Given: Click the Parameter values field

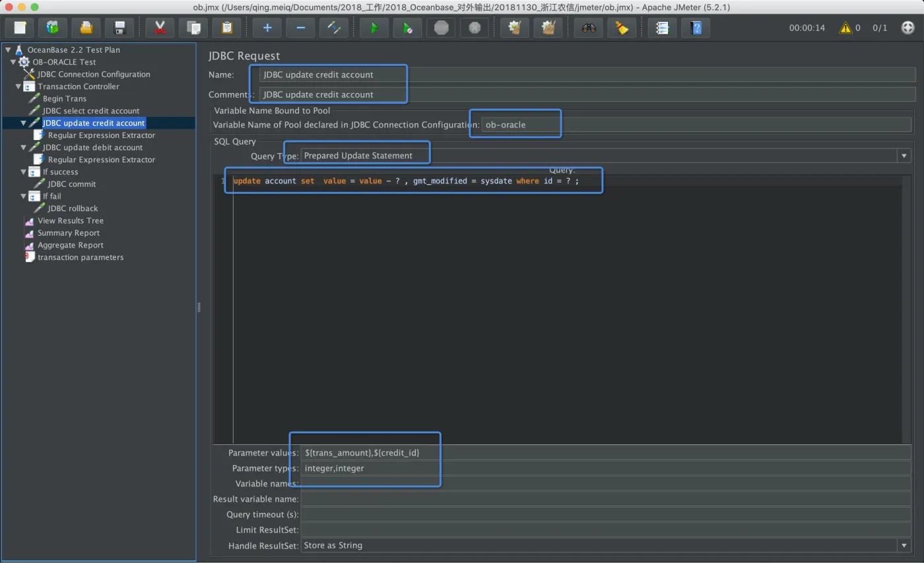Looking at the screenshot, I should [x=606, y=453].
